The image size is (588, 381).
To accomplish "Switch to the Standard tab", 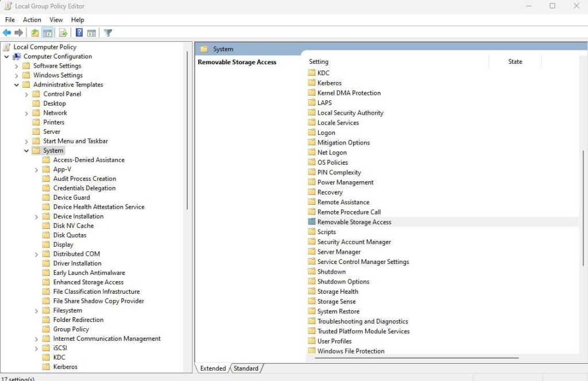I will [x=246, y=368].
